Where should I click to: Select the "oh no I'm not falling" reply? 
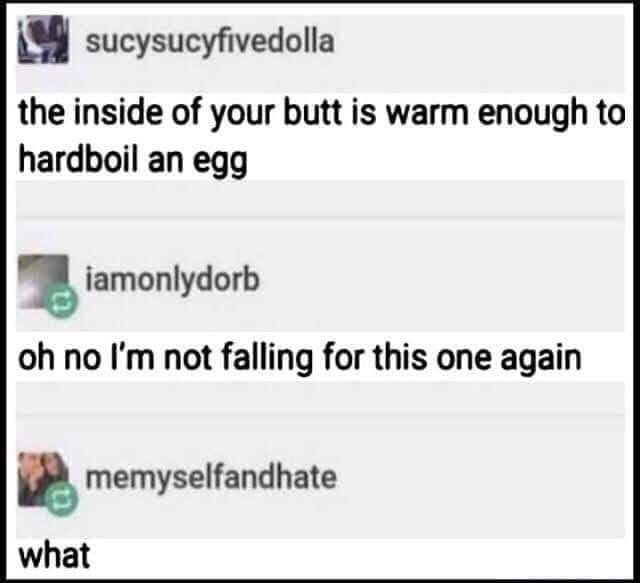point(300,358)
